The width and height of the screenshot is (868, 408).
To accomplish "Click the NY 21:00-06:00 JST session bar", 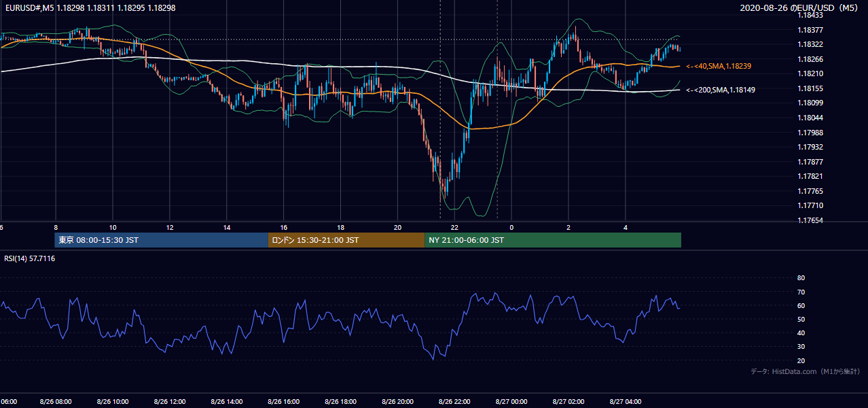I will click(553, 240).
